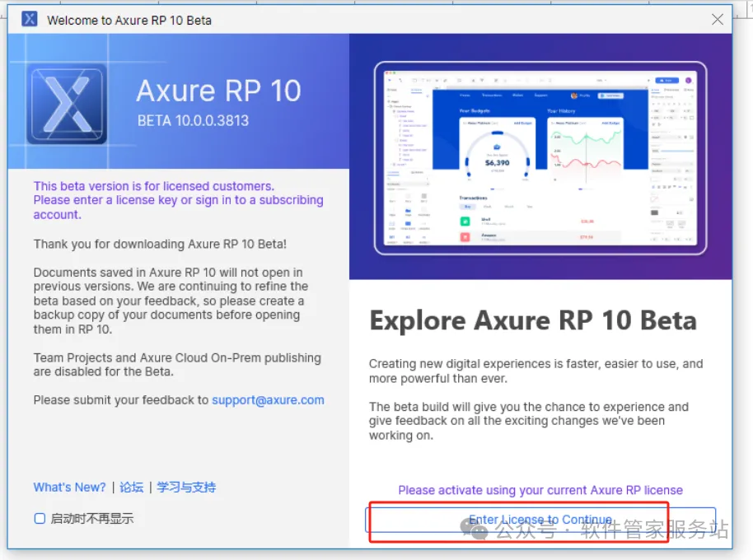The height and width of the screenshot is (560, 753).
Task: Click 'Please activate using your current Axure RP license'
Action: tap(540, 490)
